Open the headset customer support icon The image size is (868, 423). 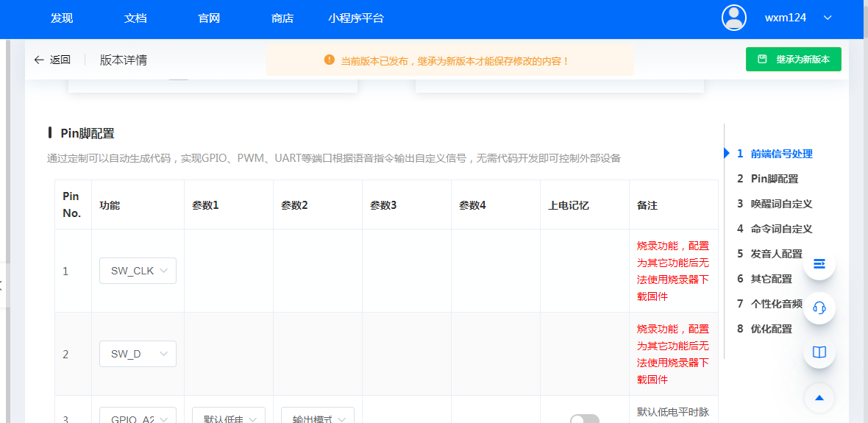coord(819,308)
